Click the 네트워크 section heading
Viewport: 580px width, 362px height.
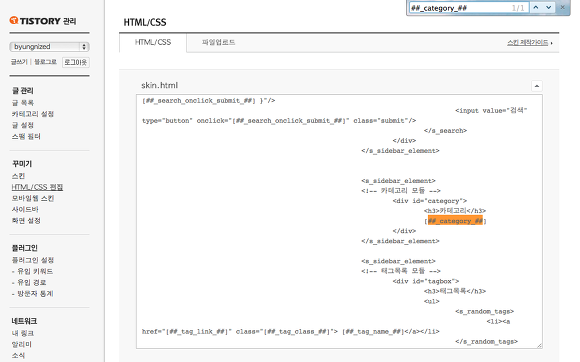[24, 321]
